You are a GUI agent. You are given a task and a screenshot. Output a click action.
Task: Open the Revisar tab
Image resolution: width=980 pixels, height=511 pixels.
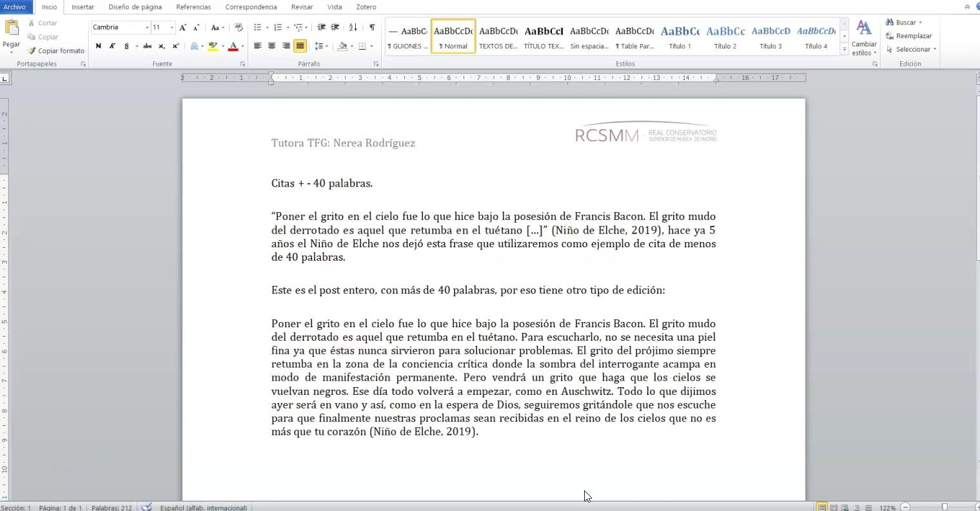[x=302, y=7]
